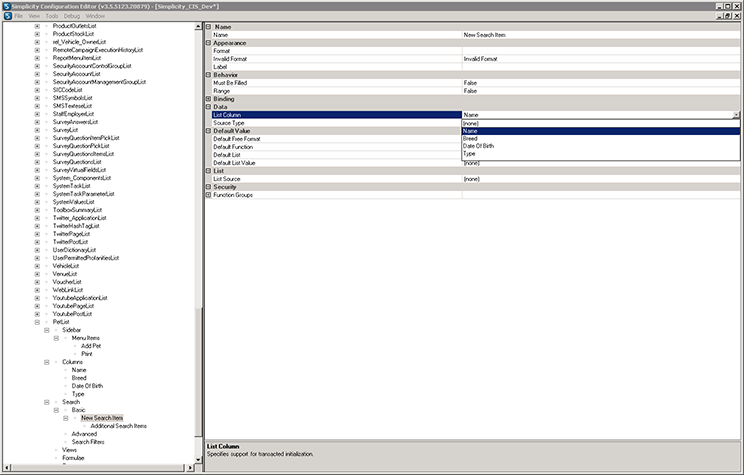Collapse the Default Value property category
This screenshot has height=475, width=744.
click(208, 130)
